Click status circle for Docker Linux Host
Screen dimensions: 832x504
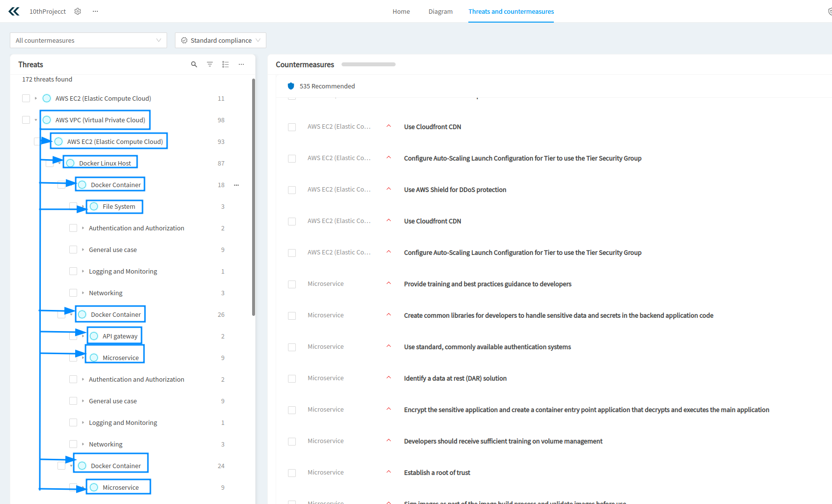pos(70,163)
